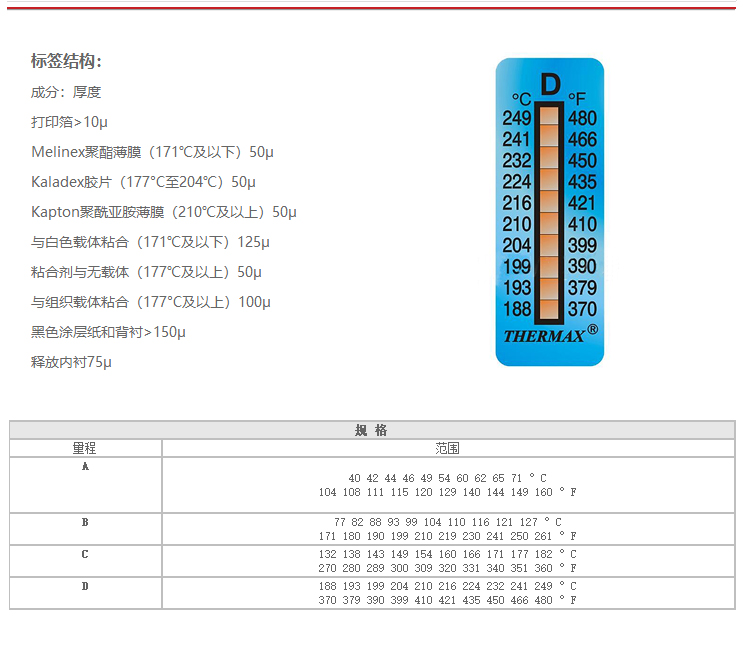Click 204 on the label's Celsius scale
Screen dimensions: 750x653
pos(517,245)
